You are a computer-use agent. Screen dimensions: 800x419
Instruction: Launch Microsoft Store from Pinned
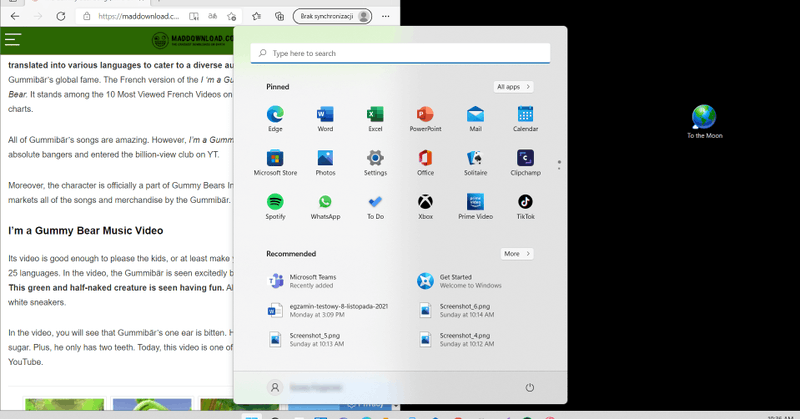275,163
